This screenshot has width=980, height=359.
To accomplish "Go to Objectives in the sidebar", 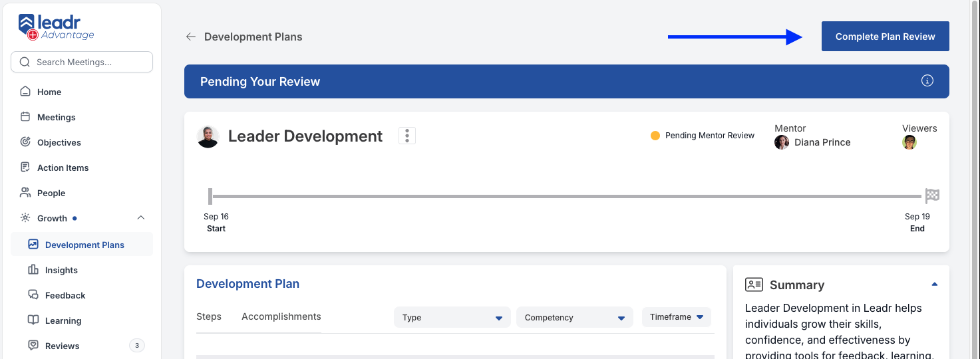I will click(82, 142).
